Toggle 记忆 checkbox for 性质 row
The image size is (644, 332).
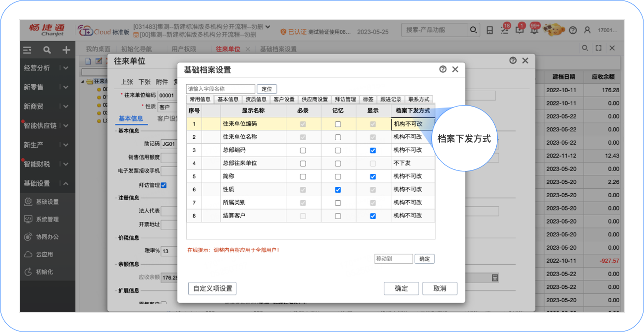[x=338, y=190]
